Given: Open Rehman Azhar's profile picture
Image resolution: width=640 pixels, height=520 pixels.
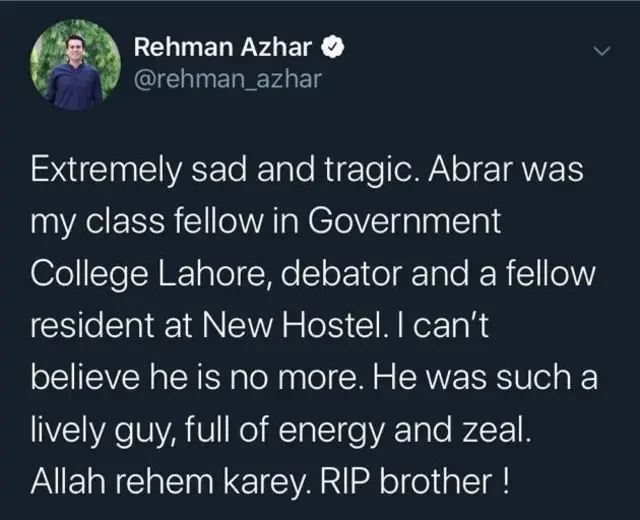Looking at the screenshot, I should [74, 65].
